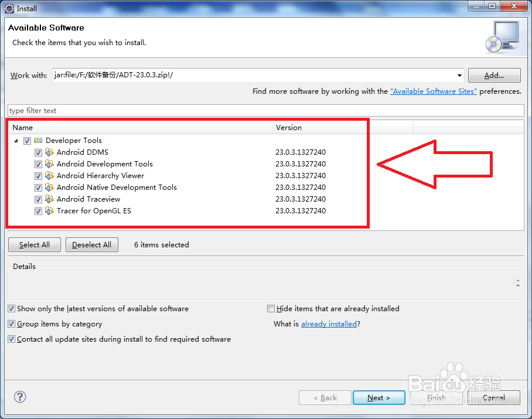Collapse the Developer Tools tree node
The image size is (532, 419).
pos(16,141)
